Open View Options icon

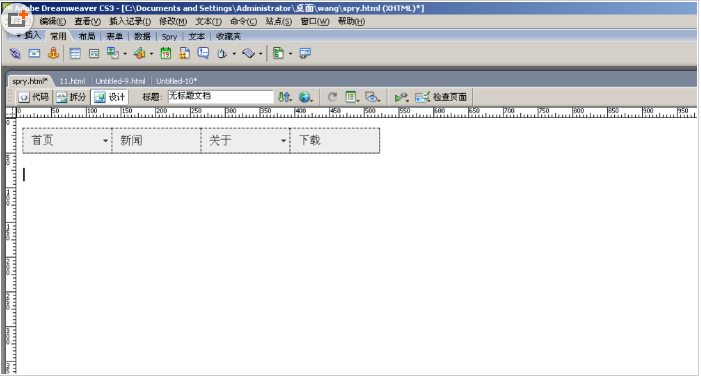(x=352, y=97)
